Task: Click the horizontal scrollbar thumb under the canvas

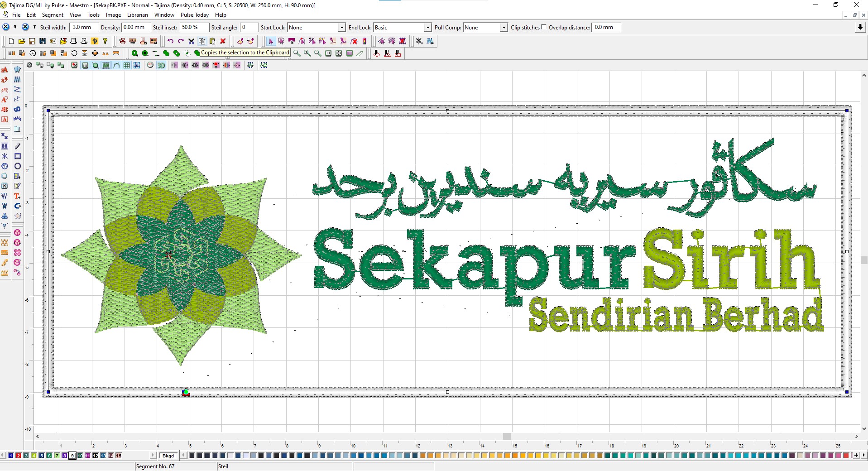Action: tap(507, 436)
